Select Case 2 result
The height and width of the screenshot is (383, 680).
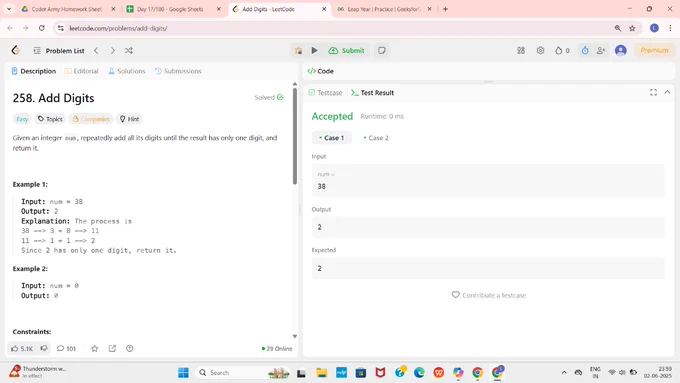[376, 138]
